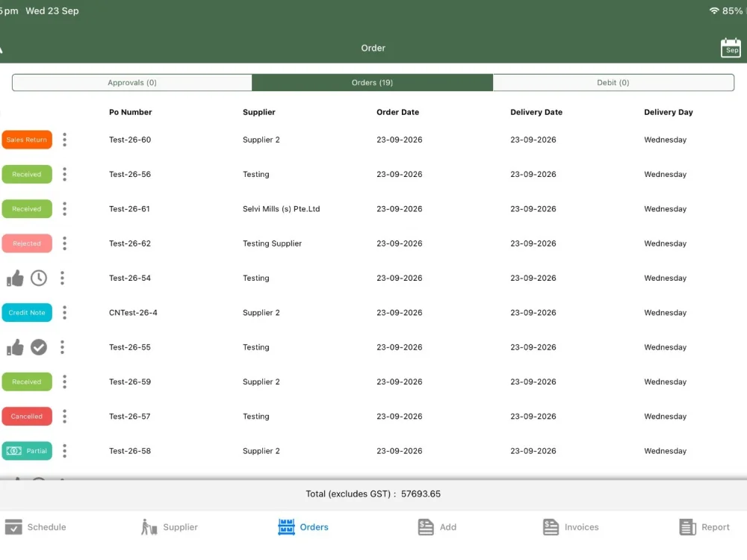
Task: Tap the Cancelled status badge
Action: pos(27,416)
